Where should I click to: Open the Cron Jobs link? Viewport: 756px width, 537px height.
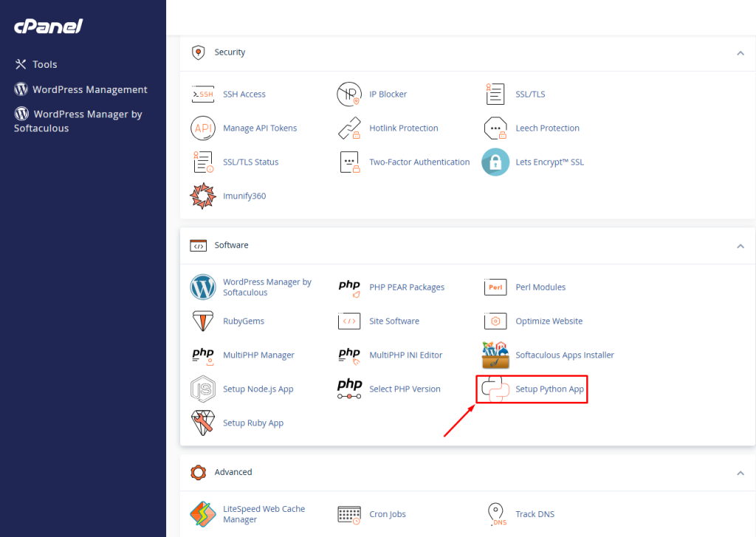(388, 514)
